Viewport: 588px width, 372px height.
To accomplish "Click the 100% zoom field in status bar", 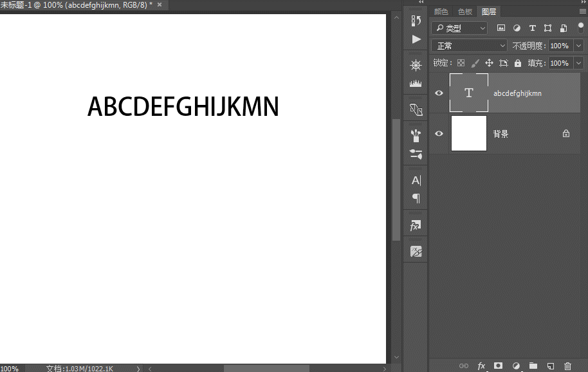I will tap(10, 369).
